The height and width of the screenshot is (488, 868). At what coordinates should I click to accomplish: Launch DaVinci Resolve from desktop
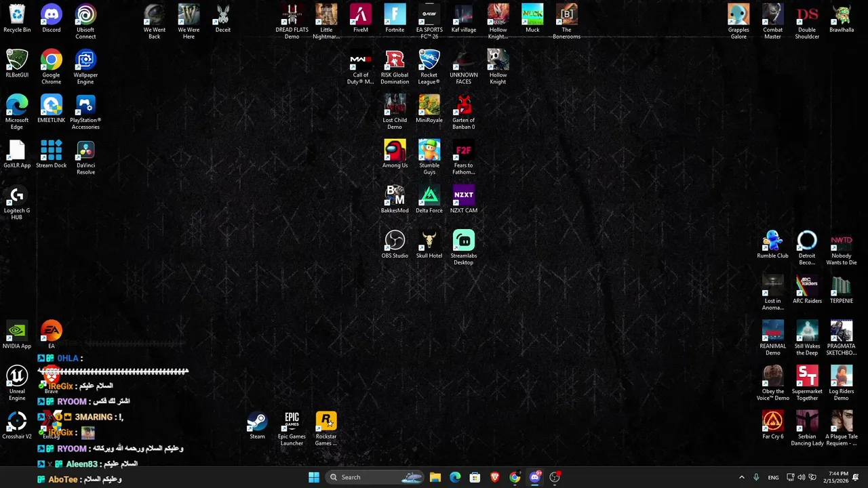pos(85,158)
